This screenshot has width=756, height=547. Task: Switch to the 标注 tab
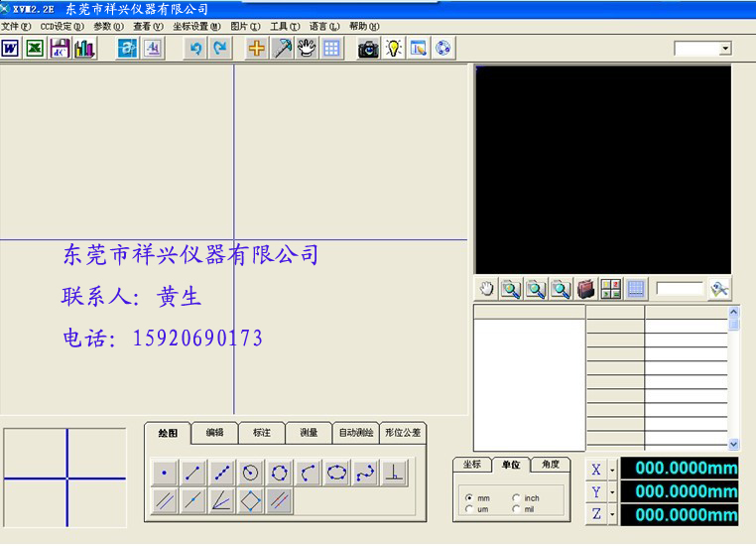tap(262, 433)
